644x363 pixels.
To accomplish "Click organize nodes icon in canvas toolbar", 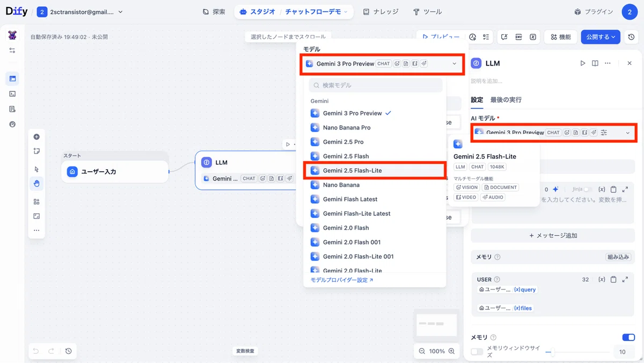I will (36, 202).
